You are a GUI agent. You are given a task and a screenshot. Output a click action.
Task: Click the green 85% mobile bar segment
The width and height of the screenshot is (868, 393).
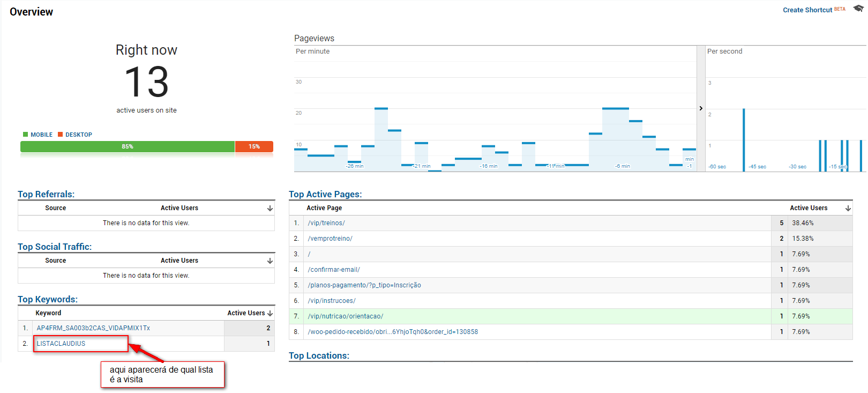coord(128,146)
